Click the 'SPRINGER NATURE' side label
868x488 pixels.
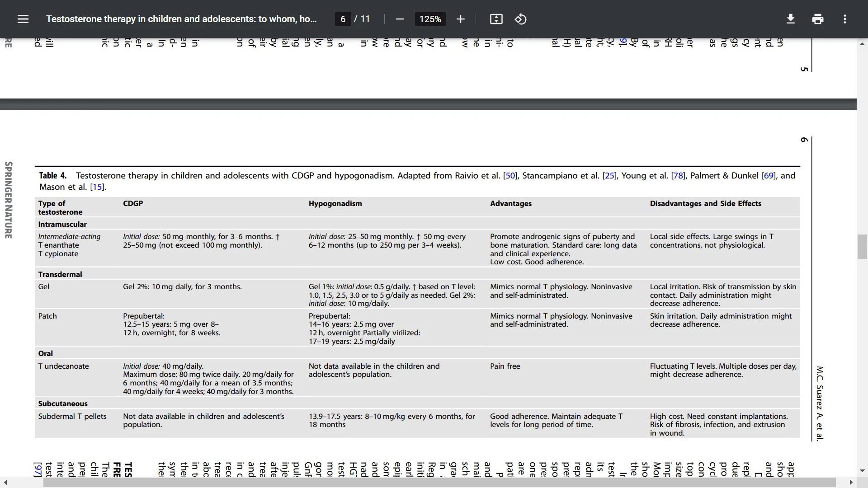pos(8,200)
